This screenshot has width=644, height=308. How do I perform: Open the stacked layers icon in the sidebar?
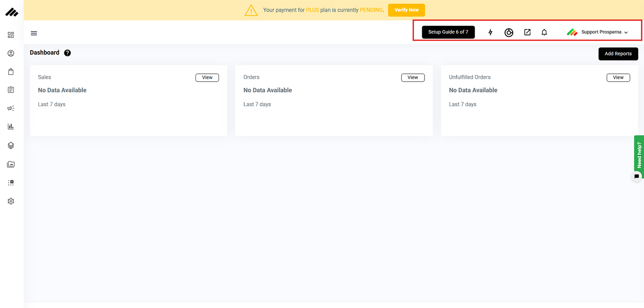tap(11, 145)
